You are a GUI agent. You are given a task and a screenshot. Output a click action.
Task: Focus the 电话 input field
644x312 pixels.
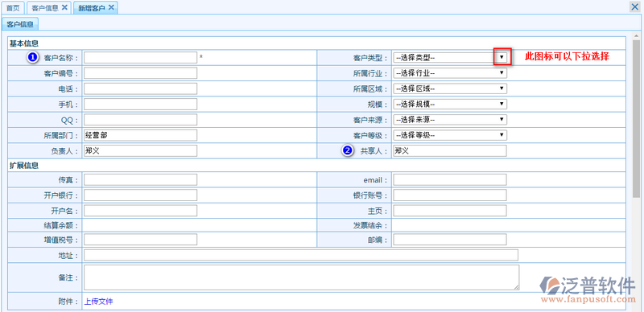[x=140, y=88]
